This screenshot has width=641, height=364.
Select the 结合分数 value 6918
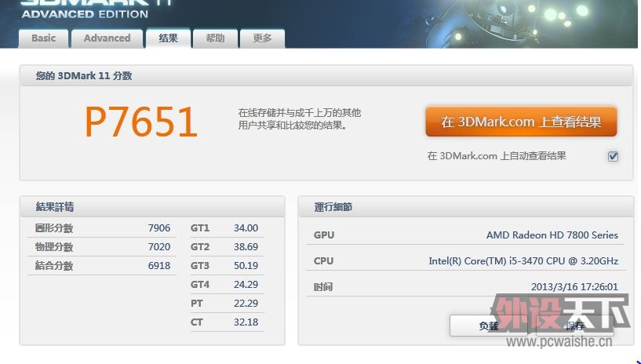pyautogui.click(x=159, y=265)
